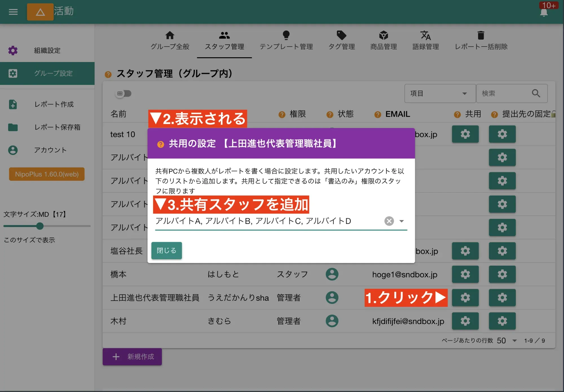The image size is (564, 392).
Task: Toggle the grid view switch above the table
Action: [x=124, y=93]
